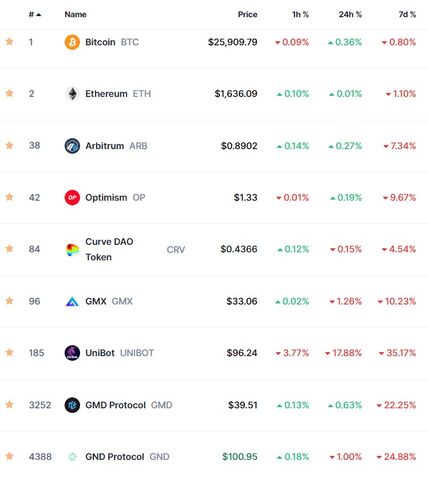Toggle the watchlist star next to UniBot
Screen dimensions: 428x480
pos(9,352)
